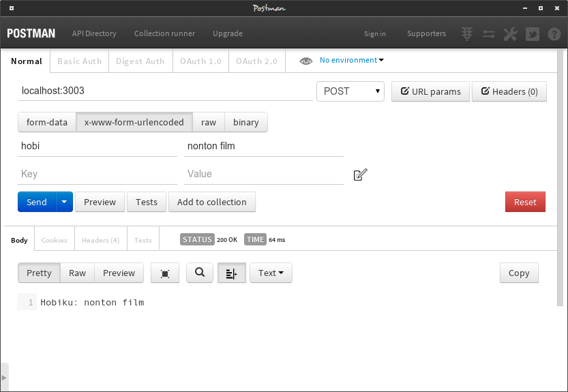This screenshot has width=568, height=392.
Task: Toggle fullscreen response icon
Action: [165, 273]
